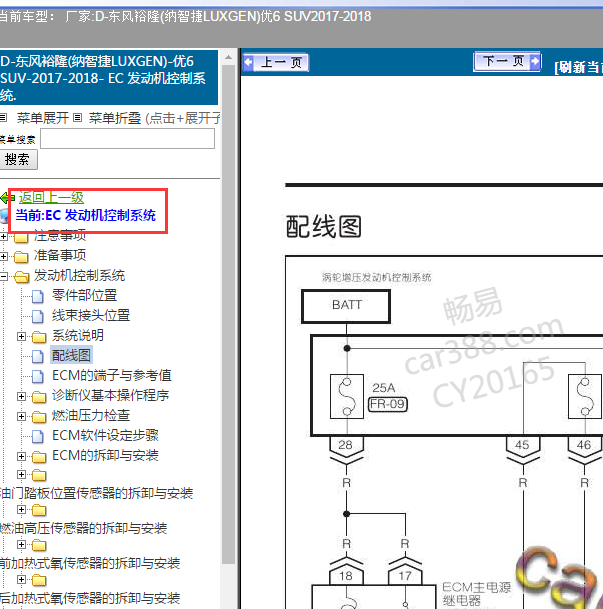The height and width of the screenshot is (609, 603).
Task: Expand the 准备事项 folder node
Action: pos(3,256)
